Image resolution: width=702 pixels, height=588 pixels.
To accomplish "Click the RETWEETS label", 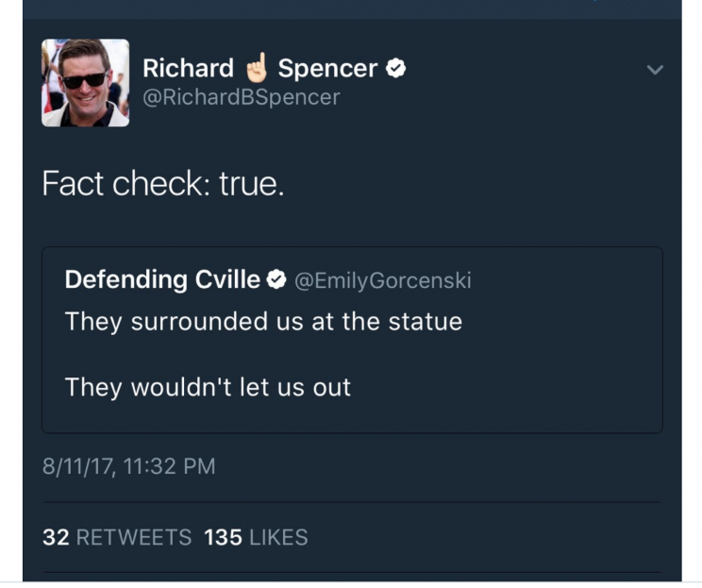I will 133,537.
